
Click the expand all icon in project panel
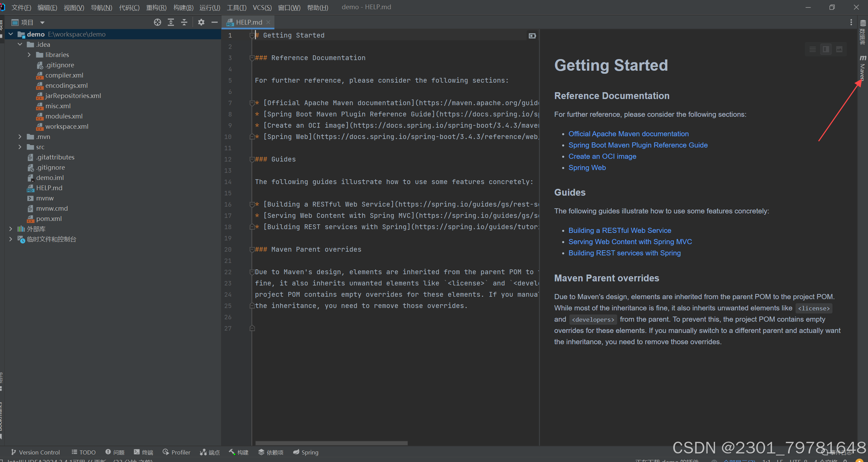click(x=171, y=23)
